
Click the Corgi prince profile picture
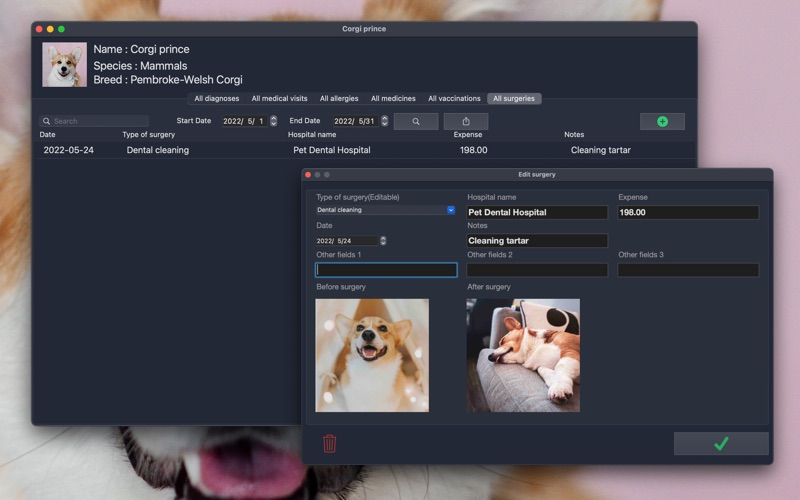[64, 64]
